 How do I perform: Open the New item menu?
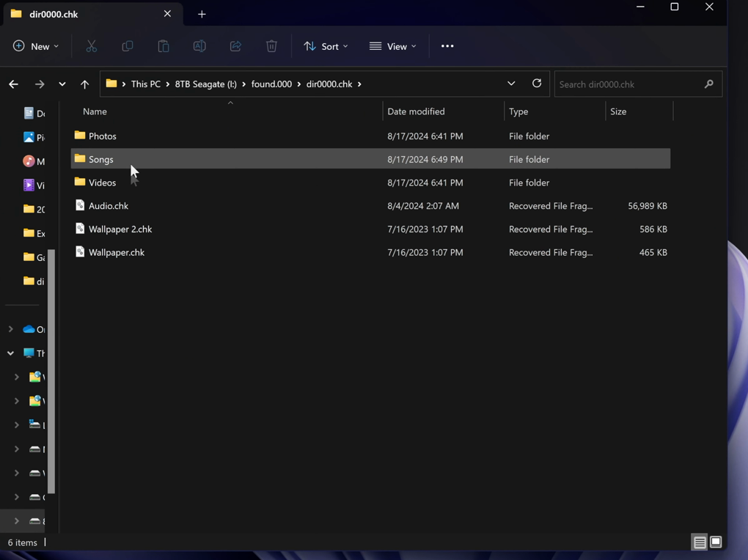click(36, 46)
